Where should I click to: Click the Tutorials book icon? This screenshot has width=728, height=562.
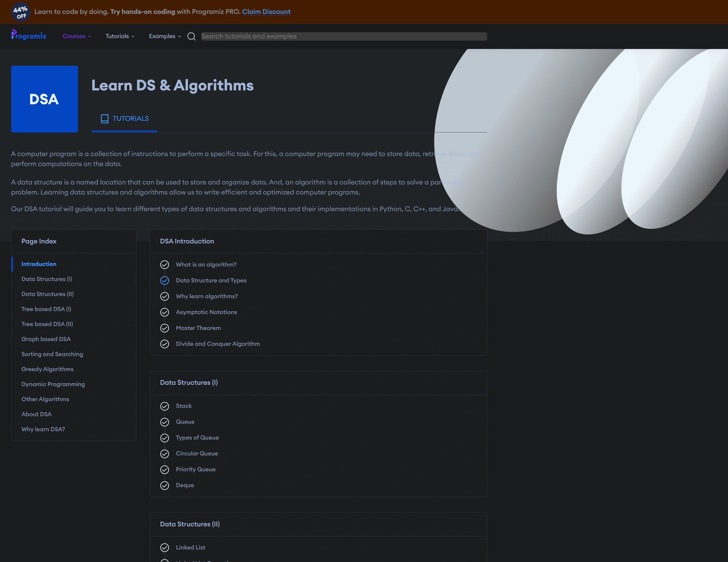tap(105, 119)
